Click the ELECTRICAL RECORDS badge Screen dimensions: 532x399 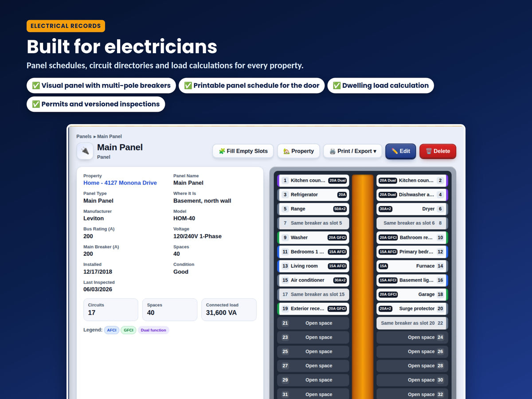pyautogui.click(x=66, y=26)
